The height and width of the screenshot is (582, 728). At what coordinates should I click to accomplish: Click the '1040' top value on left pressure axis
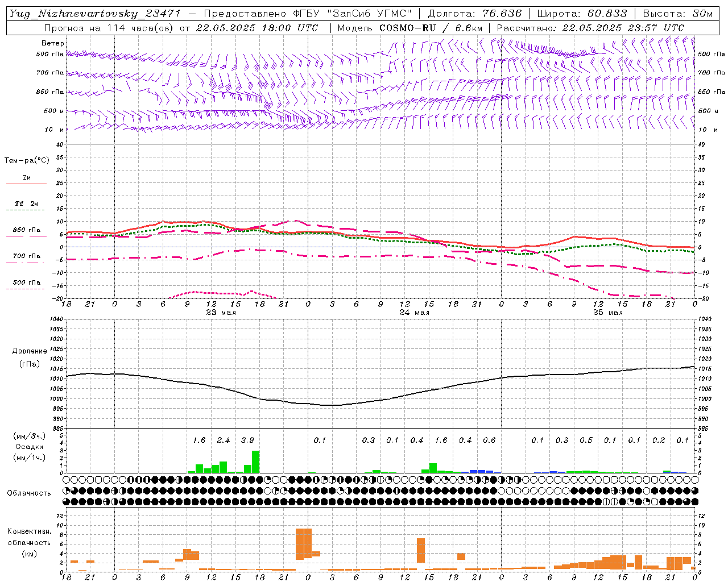[x=56, y=319]
